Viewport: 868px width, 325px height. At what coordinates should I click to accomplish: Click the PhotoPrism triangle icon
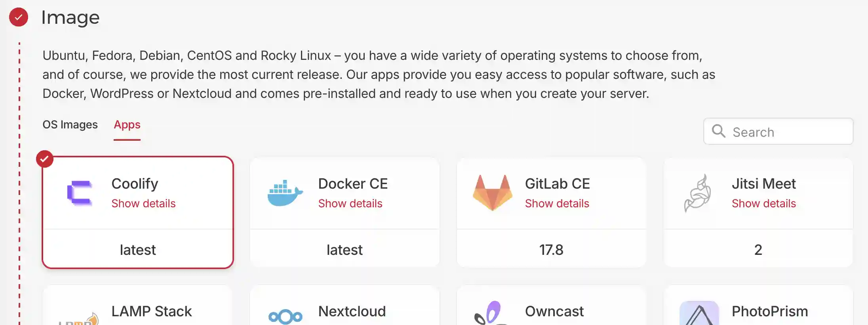[x=699, y=315]
